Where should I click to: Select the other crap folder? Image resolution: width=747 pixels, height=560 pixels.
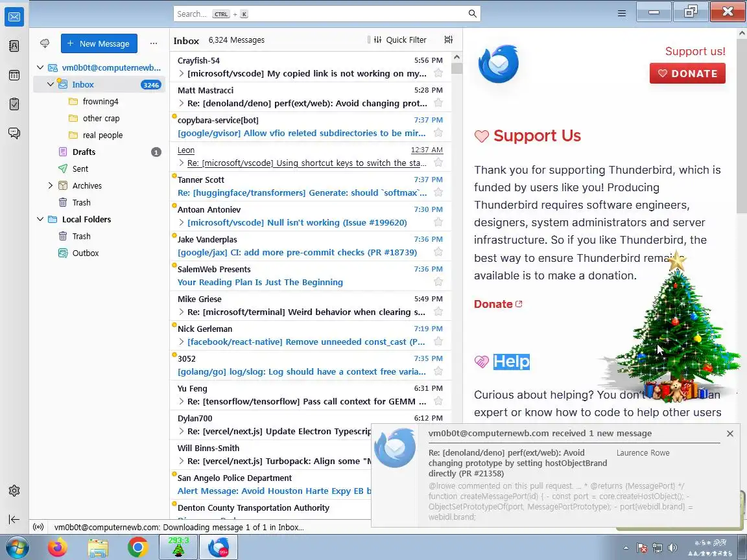pyautogui.click(x=100, y=118)
